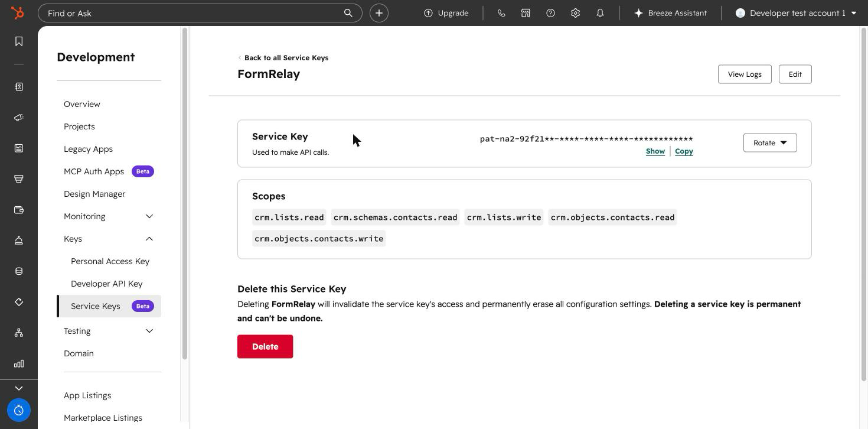Click the HubSpot sprocket logo

click(18, 12)
